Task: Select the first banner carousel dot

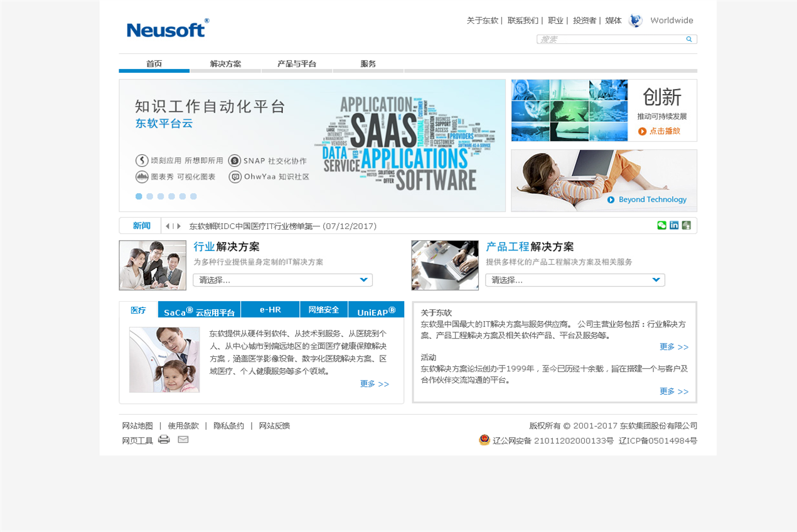Action: 139,196
